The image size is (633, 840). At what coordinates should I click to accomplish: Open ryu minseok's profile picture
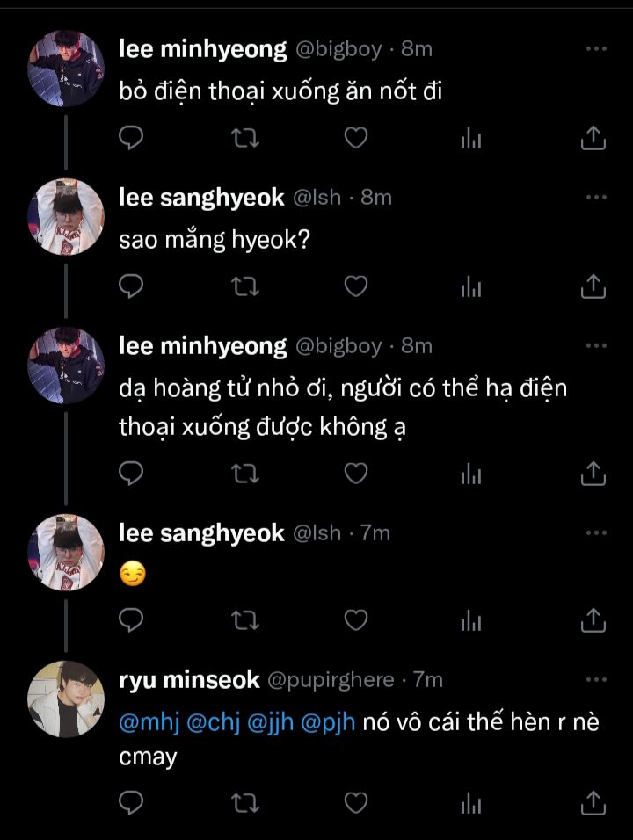[x=67, y=699]
